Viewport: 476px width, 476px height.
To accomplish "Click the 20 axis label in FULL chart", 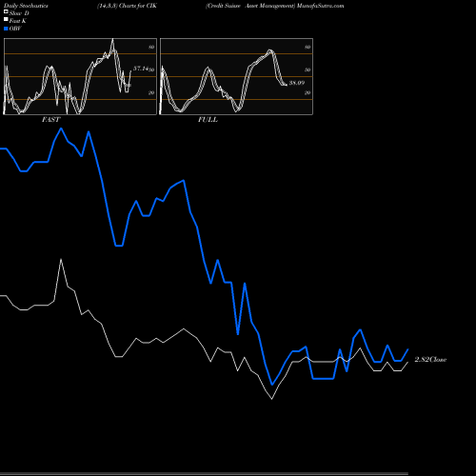I will tap(307, 92).
